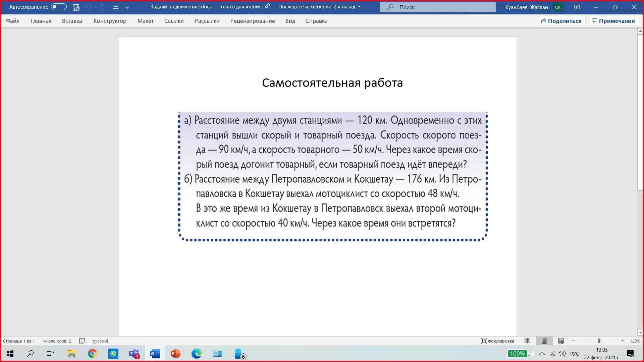Image resolution: width=644 pixels, height=362 pixels.
Task: Switch to the Рецензирование tab
Action: 252,21
